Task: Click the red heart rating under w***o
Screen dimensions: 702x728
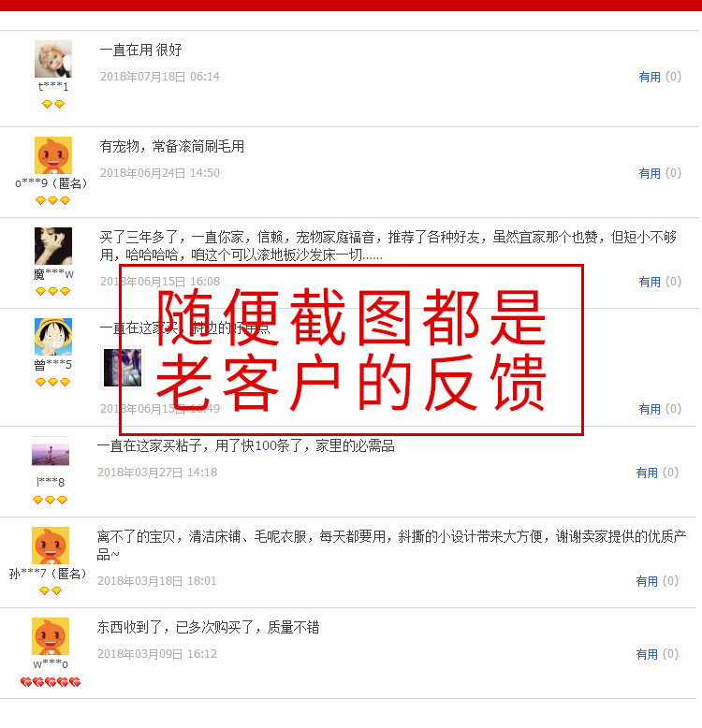Action: click(x=51, y=682)
